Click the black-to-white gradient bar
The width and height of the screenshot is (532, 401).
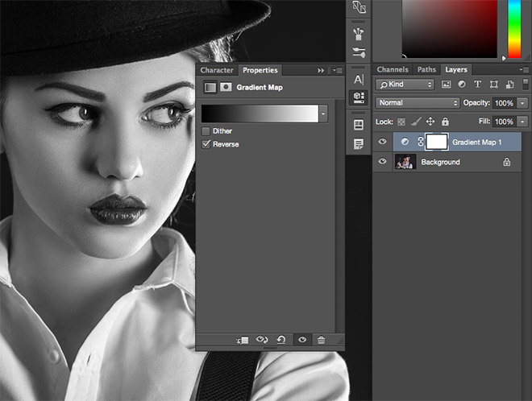click(x=260, y=114)
